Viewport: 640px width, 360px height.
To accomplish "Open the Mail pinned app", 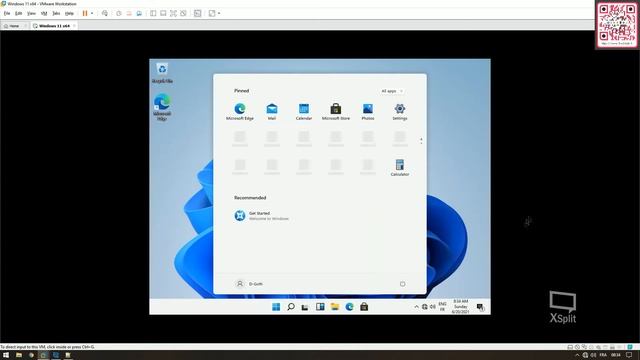I will pyautogui.click(x=272, y=111).
